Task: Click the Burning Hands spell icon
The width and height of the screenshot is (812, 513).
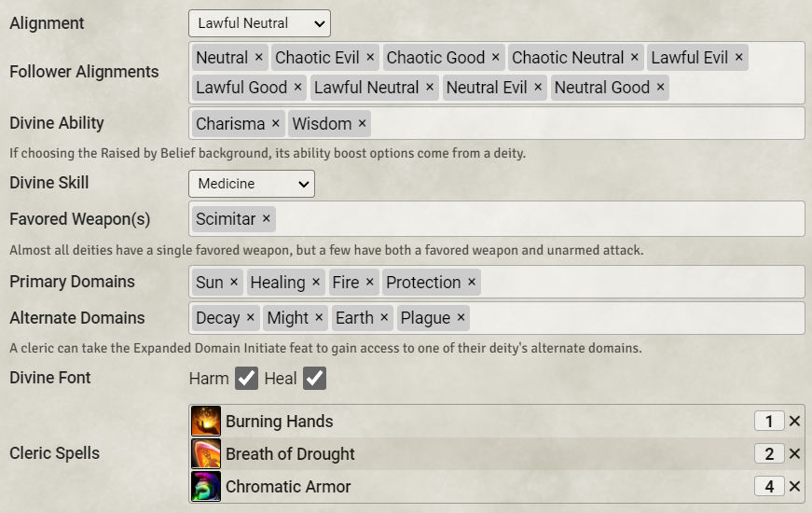Action: 205,422
